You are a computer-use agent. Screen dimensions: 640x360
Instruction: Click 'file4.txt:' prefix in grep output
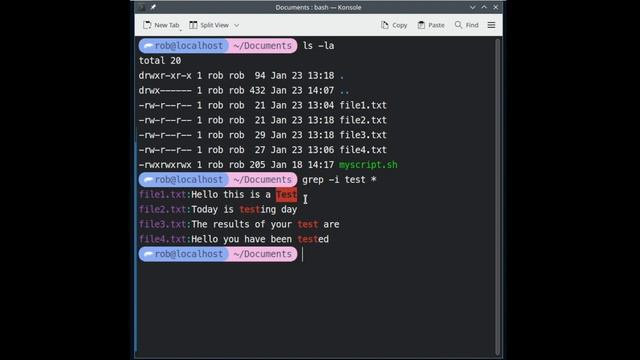tap(165, 239)
